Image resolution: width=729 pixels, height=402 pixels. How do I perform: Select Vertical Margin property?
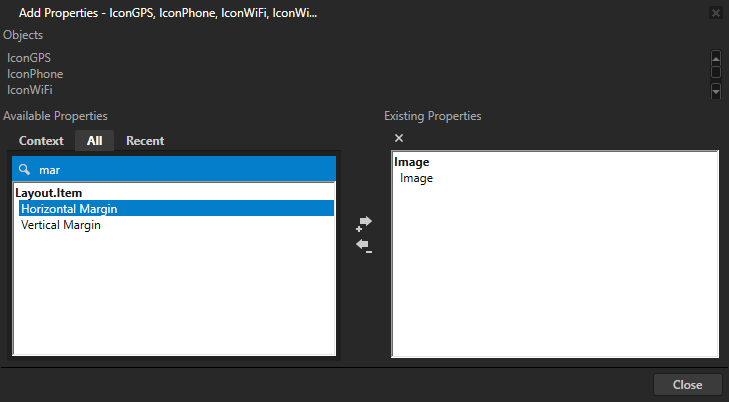(60, 225)
